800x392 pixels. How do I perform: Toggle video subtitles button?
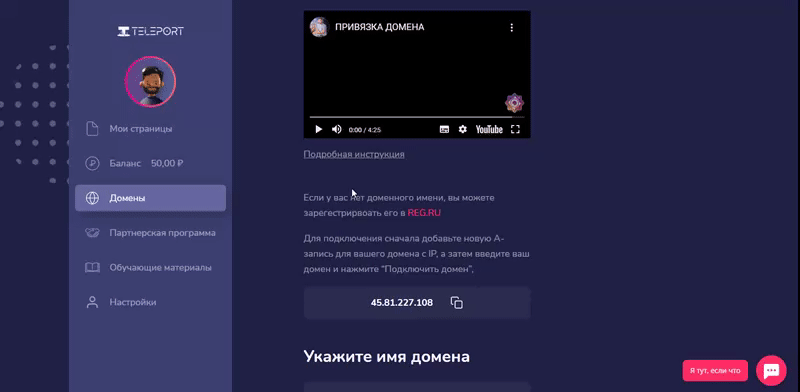click(444, 130)
